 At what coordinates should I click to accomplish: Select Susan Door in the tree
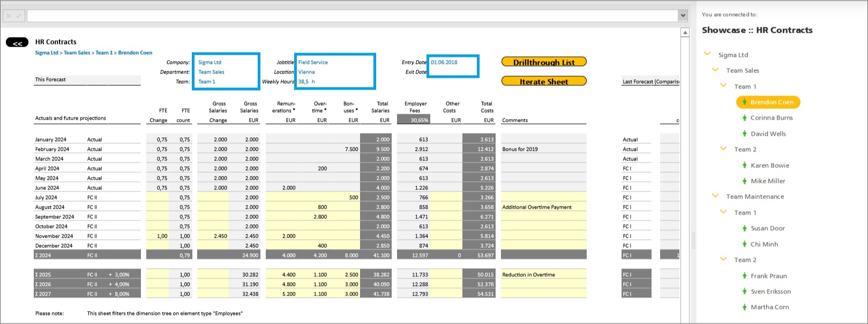(768, 228)
